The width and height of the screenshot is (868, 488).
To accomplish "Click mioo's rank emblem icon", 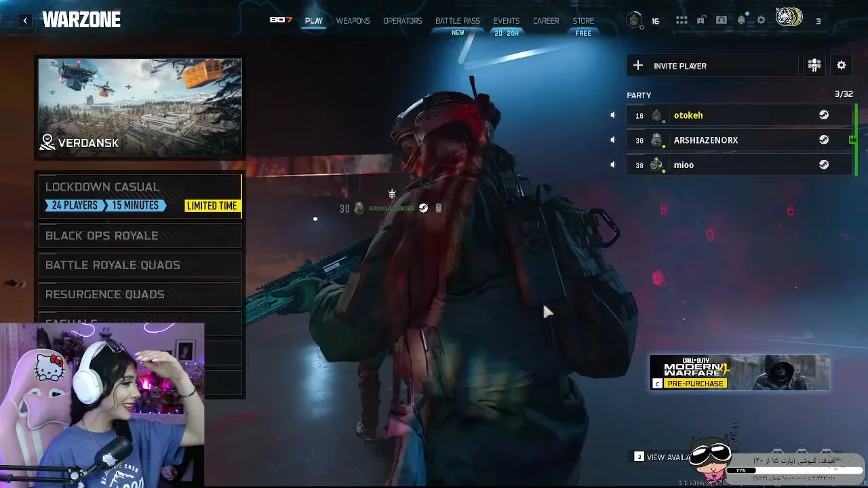I will (656, 165).
